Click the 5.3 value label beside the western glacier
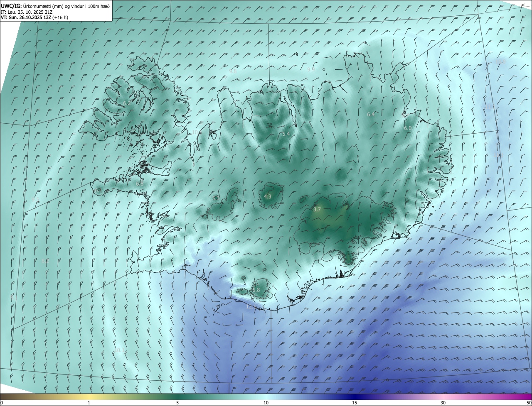 [215, 198]
